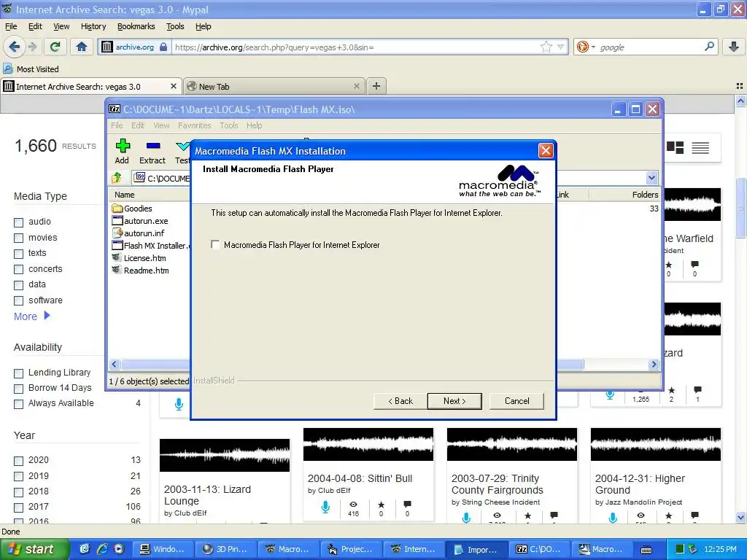Check the movies media type filter

pyautogui.click(x=18, y=238)
